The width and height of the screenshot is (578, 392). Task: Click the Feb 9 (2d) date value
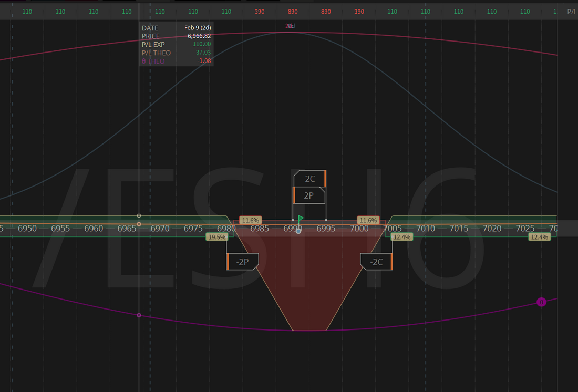coord(197,28)
